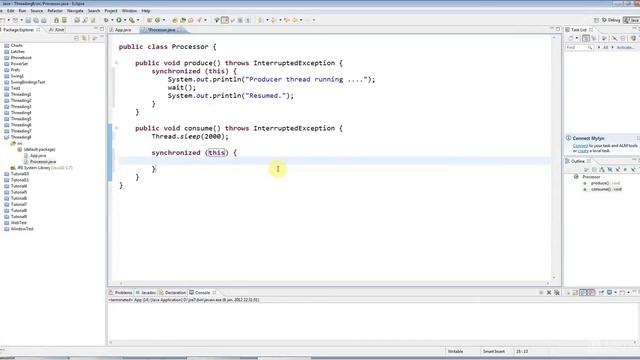Open the Window menu
This screenshot has width=640, height=360.
pos(129,11)
